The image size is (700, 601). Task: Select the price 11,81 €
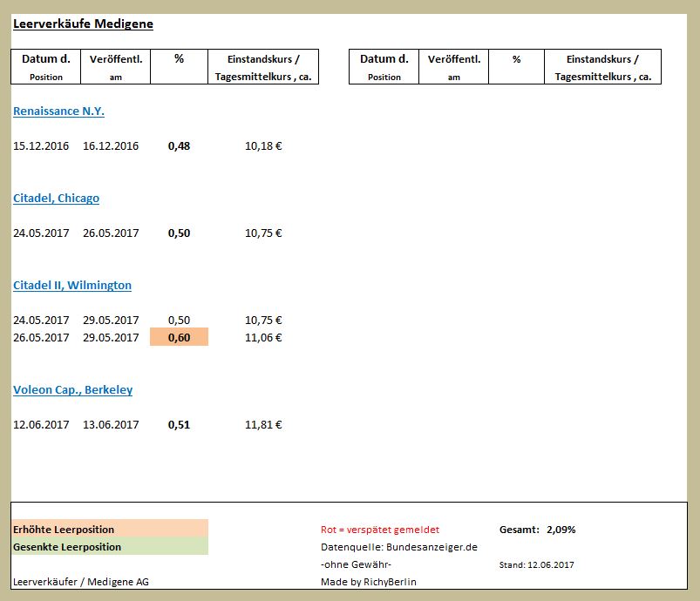coord(263,424)
